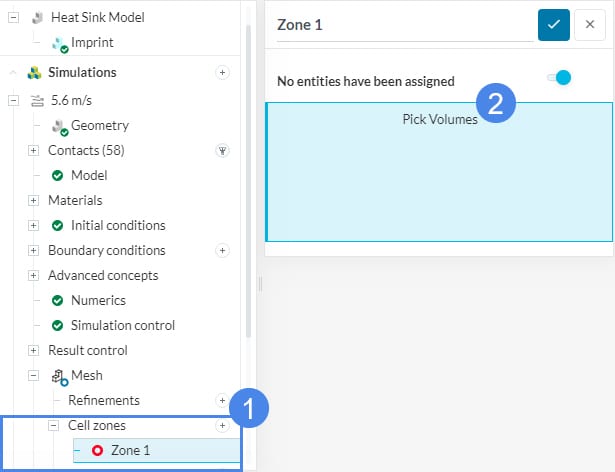Add a boundary condition with plus icon
This screenshot has height=472, width=615.
223,250
